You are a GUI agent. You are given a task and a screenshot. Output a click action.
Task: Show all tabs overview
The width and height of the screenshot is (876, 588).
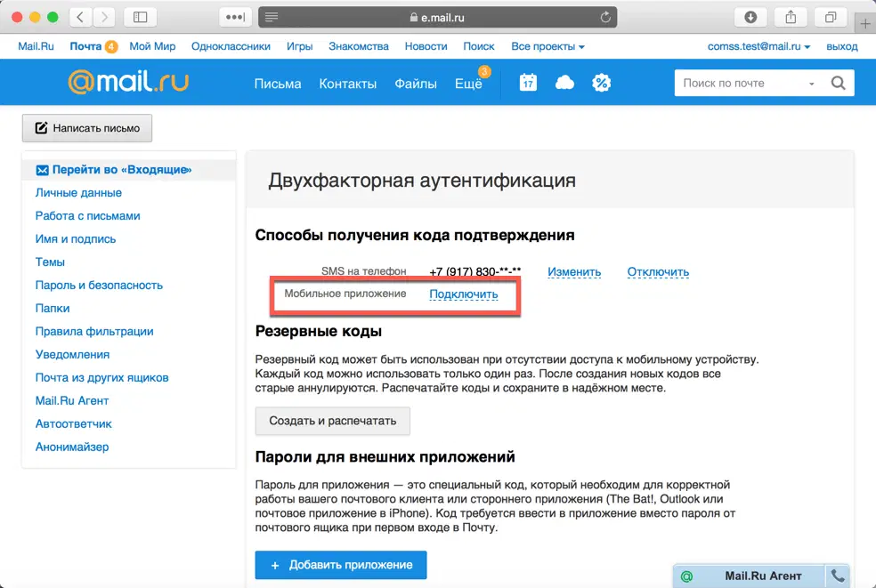click(x=831, y=17)
